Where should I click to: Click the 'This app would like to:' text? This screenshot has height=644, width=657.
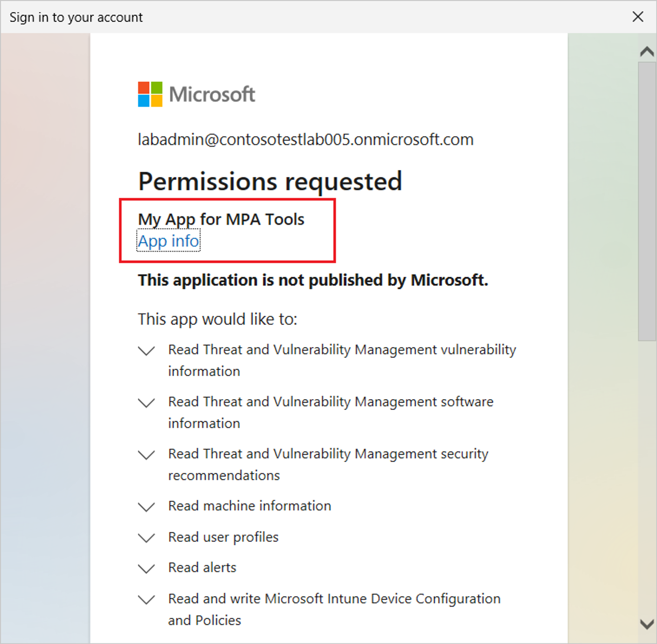click(217, 319)
